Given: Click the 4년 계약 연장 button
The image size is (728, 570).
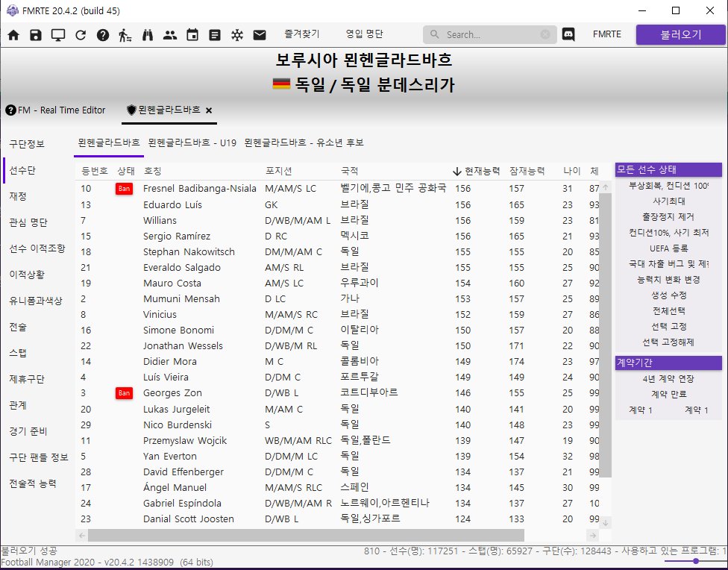Looking at the screenshot, I should click(668, 378).
